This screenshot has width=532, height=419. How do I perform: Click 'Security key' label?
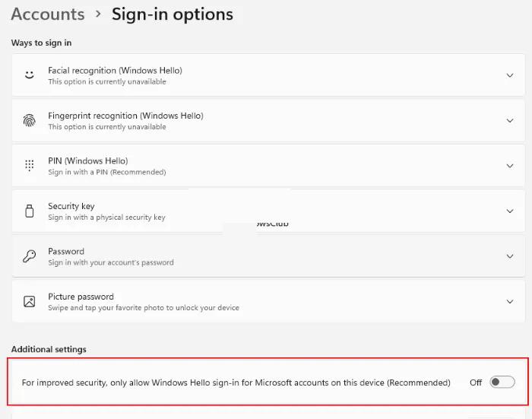[x=71, y=206]
